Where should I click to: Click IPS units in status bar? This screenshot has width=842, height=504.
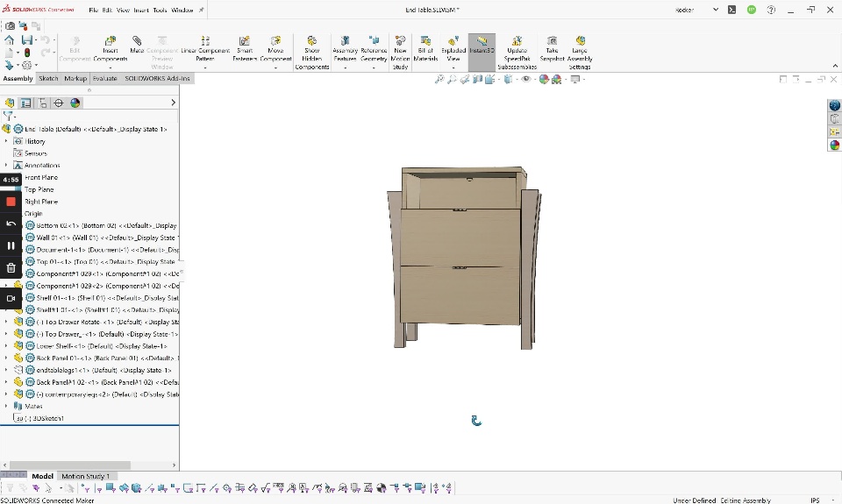click(x=815, y=500)
